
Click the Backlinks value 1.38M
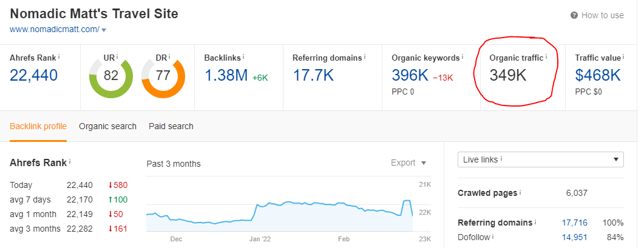click(226, 76)
